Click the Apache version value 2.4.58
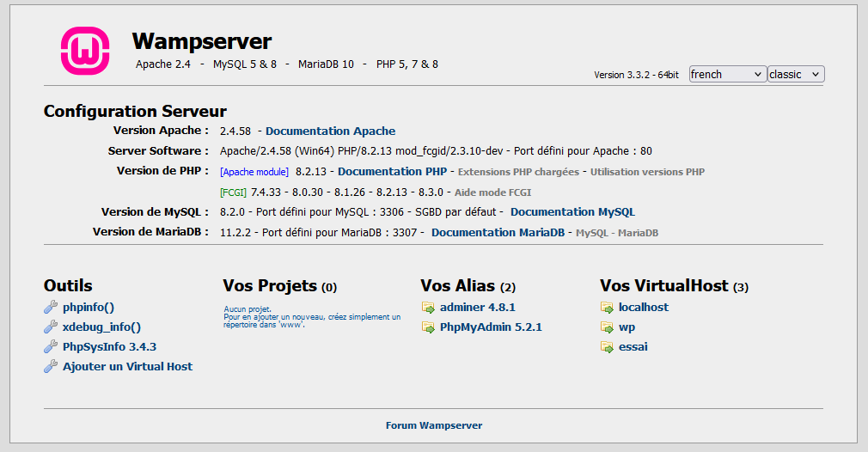 (235, 131)
